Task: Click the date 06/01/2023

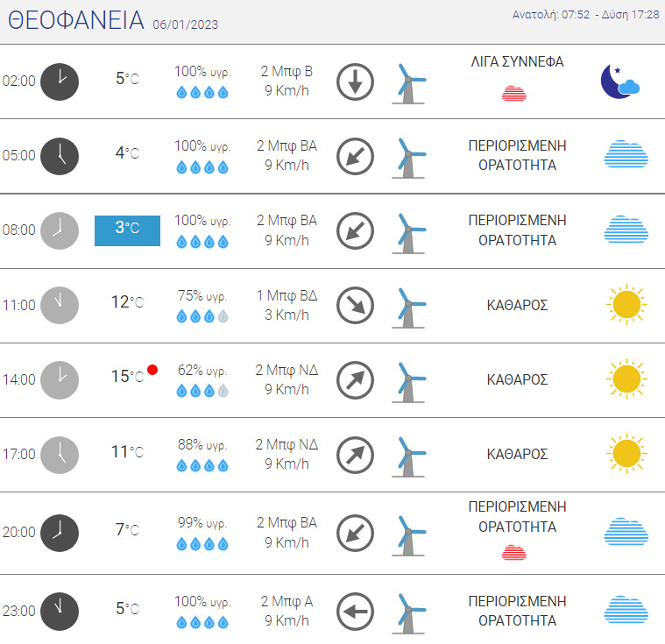Action: 186,25
